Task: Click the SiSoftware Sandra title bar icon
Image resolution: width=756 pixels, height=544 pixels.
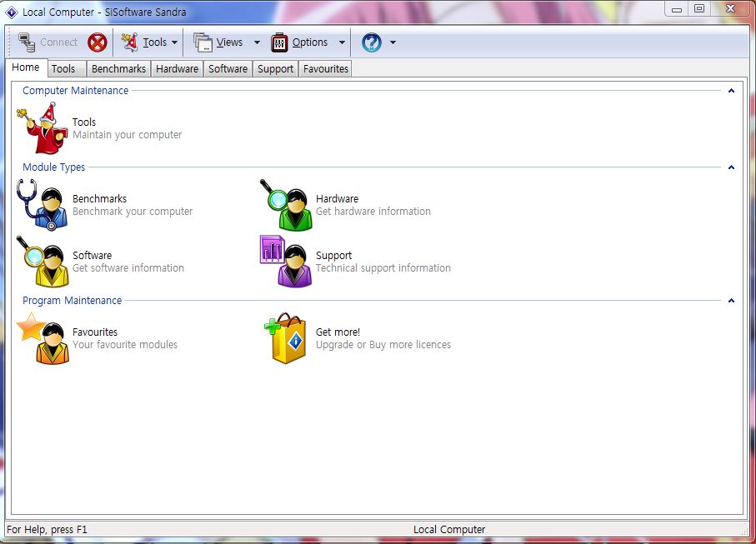Action: 12,12
